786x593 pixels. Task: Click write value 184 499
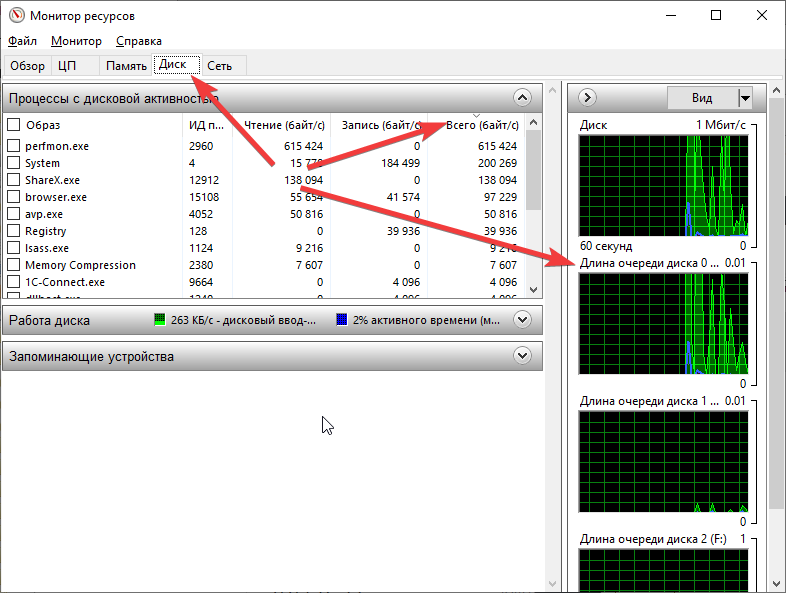[x=400, y=163]
